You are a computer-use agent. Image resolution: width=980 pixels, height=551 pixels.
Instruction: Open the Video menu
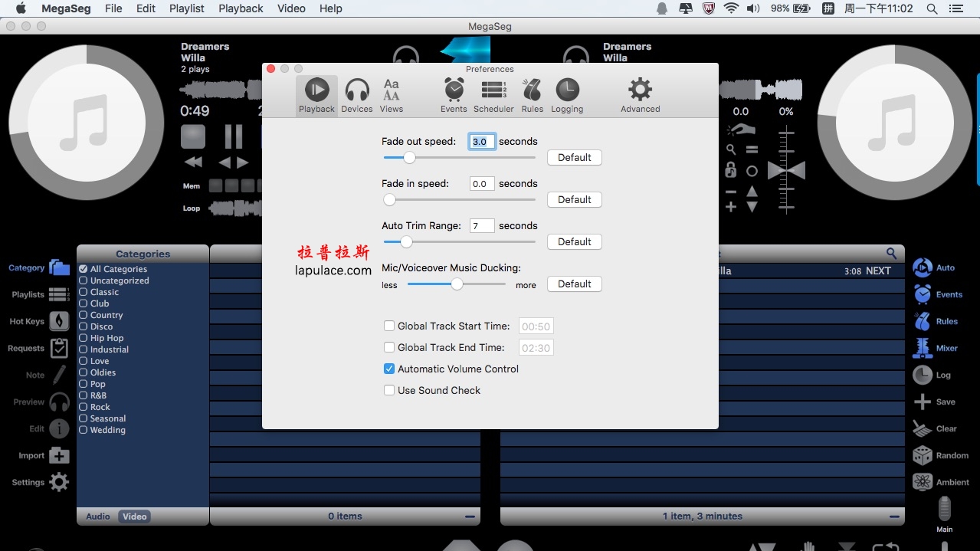(x=291, y=8)
